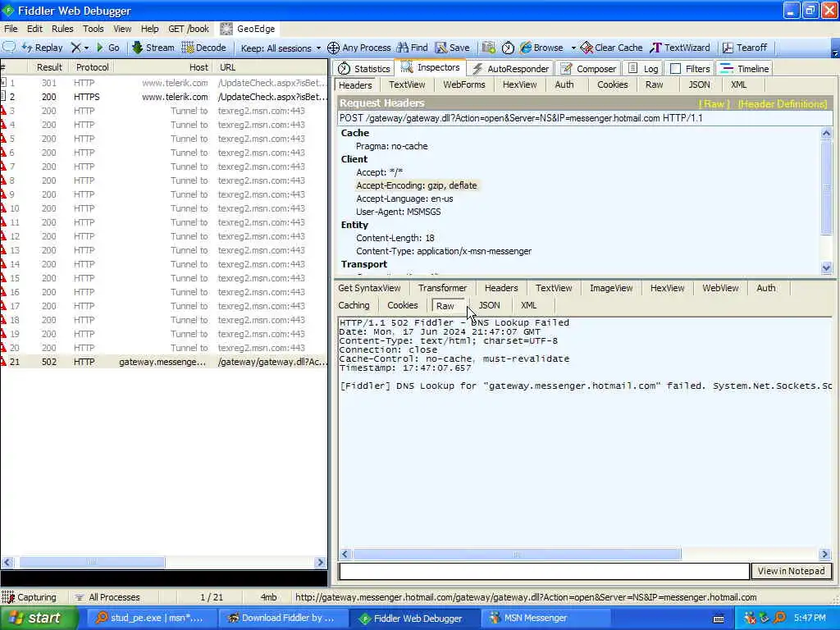Click toolbar overflow chevron at far right
The width and height of the screenshot is (840, 630).
pyautogui.click(x=834, y=52)
